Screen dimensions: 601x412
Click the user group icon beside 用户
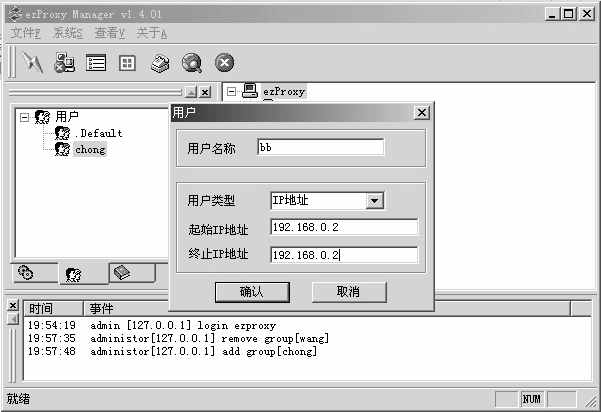[42, 117]
